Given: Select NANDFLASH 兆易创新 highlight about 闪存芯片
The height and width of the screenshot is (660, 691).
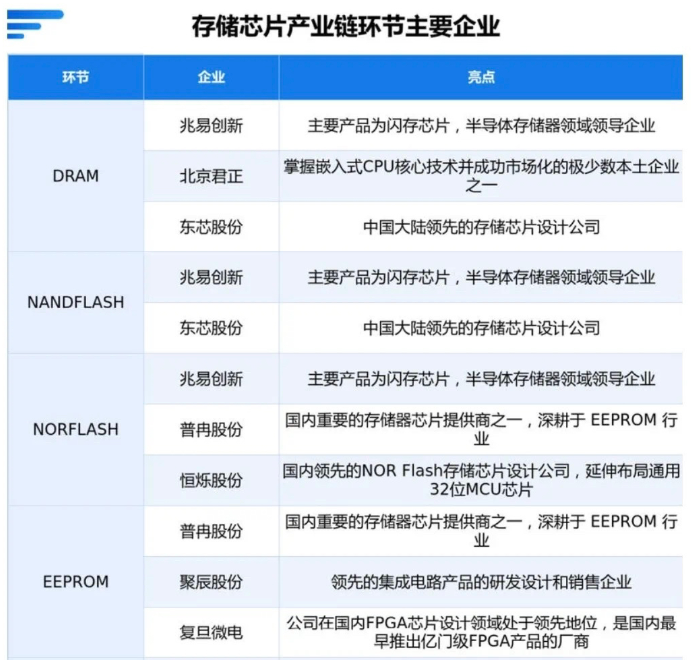Looking at the screenshot, I should point(481,277).
